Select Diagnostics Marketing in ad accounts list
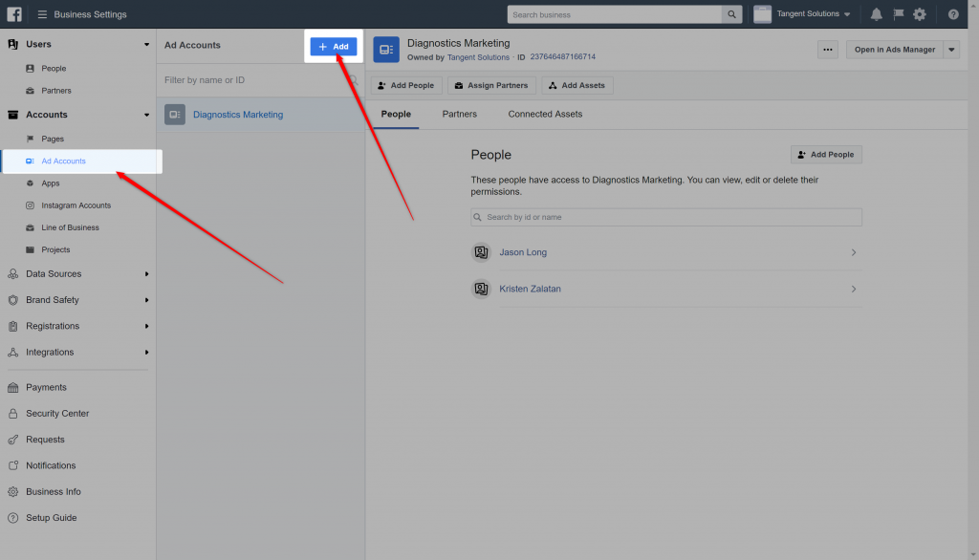 tap(261, 115)
